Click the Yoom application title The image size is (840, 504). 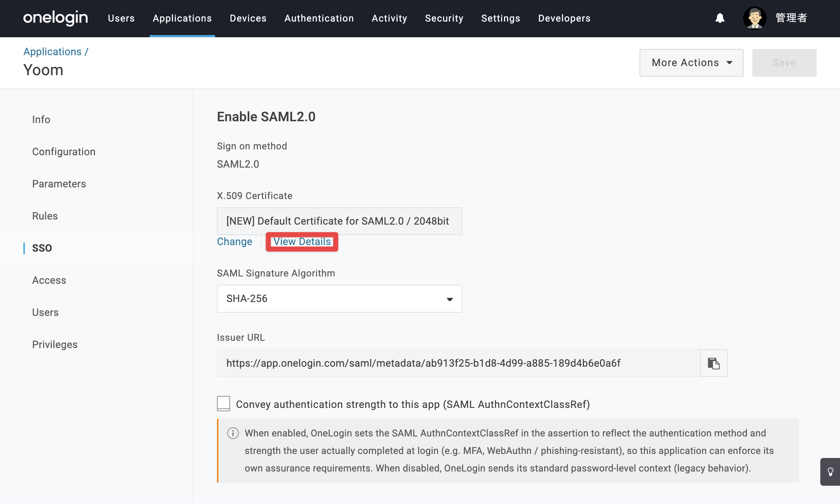43,70
